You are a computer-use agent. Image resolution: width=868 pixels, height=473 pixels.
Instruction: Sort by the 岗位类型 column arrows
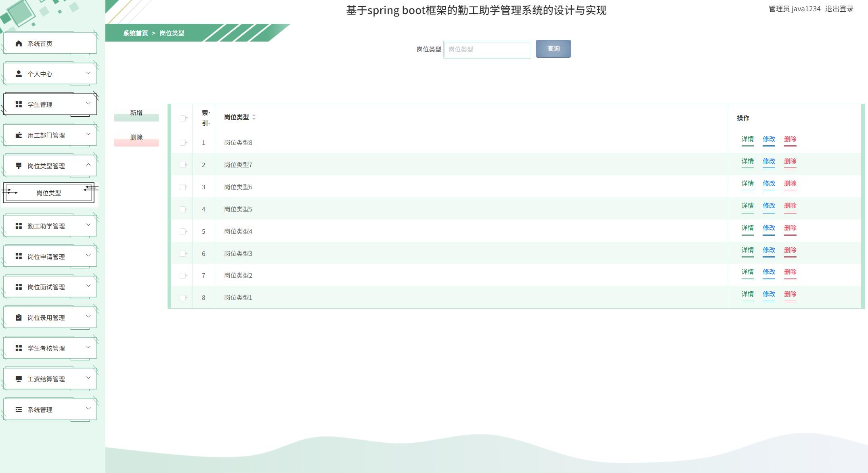point(254,117)
